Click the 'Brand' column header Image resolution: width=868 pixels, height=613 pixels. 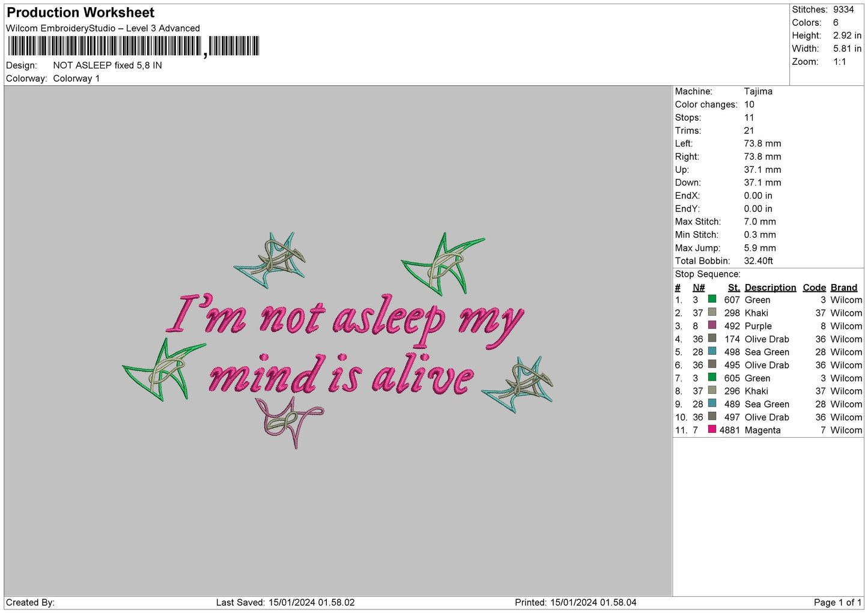pos(844,288)
